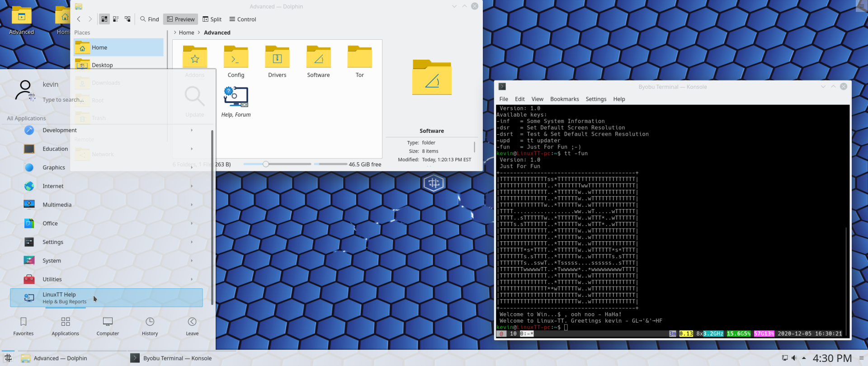This screenshot has height=366, width=868.
Task: Adjust the Dolphin icon zoom slider
Action: (266, 164)
